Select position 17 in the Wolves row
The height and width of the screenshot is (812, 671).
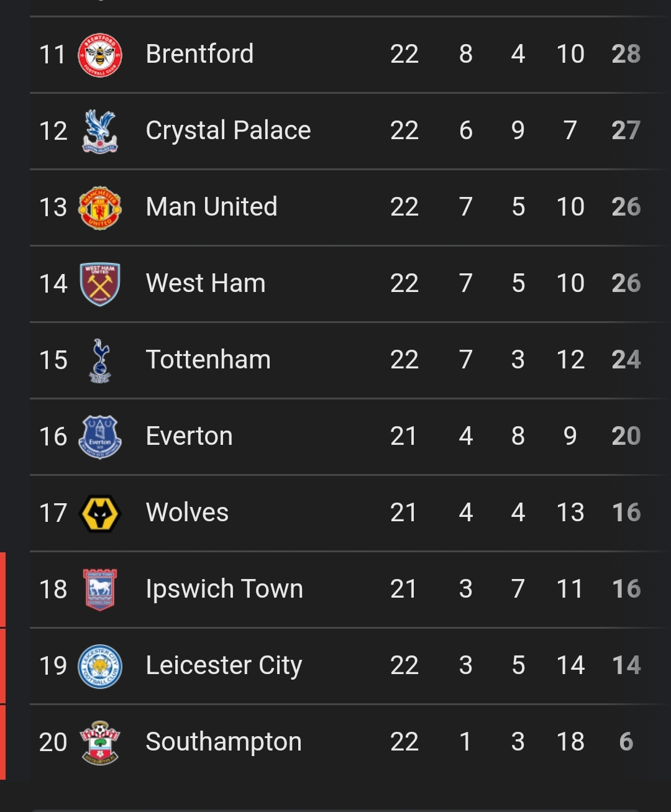click(53, 513)
